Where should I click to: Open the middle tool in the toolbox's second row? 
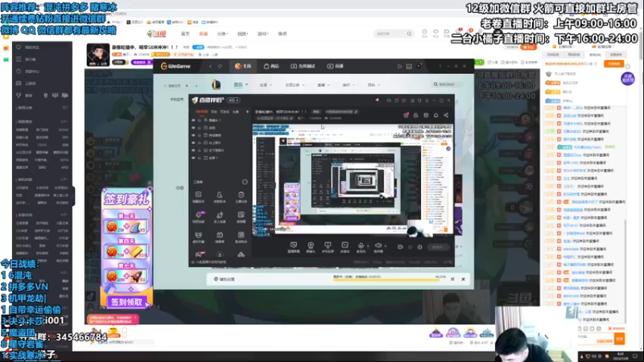[220, 216]
